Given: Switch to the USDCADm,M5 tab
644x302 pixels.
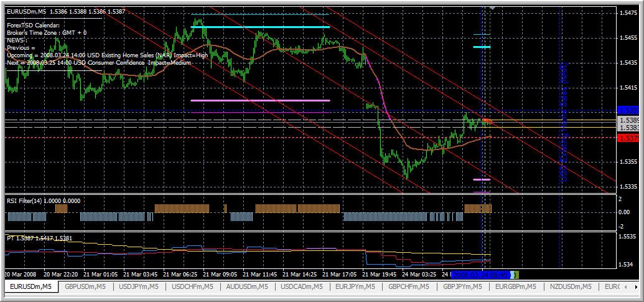Looking at the screenshot, I should point(302,286).
